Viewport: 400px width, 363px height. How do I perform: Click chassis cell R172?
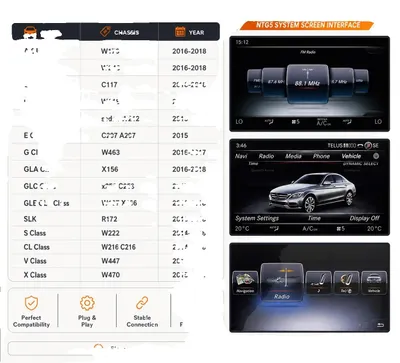click(109, 219)
